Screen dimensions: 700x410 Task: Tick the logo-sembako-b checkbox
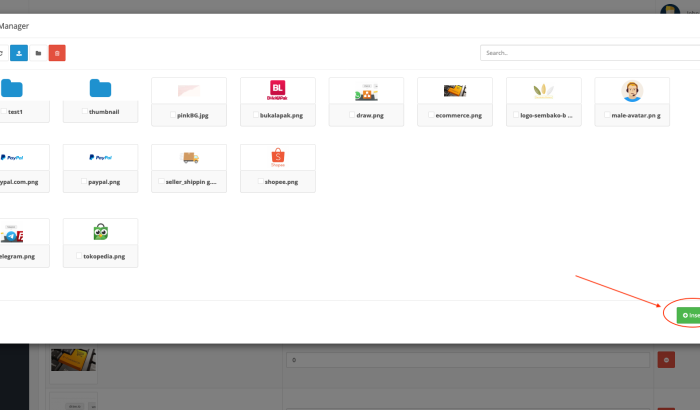tap(516, 115)
